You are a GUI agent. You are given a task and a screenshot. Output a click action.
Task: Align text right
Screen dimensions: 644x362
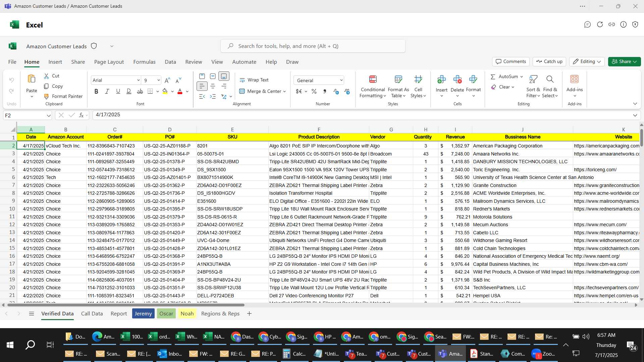pyautogui.click(x=224, y=86)
